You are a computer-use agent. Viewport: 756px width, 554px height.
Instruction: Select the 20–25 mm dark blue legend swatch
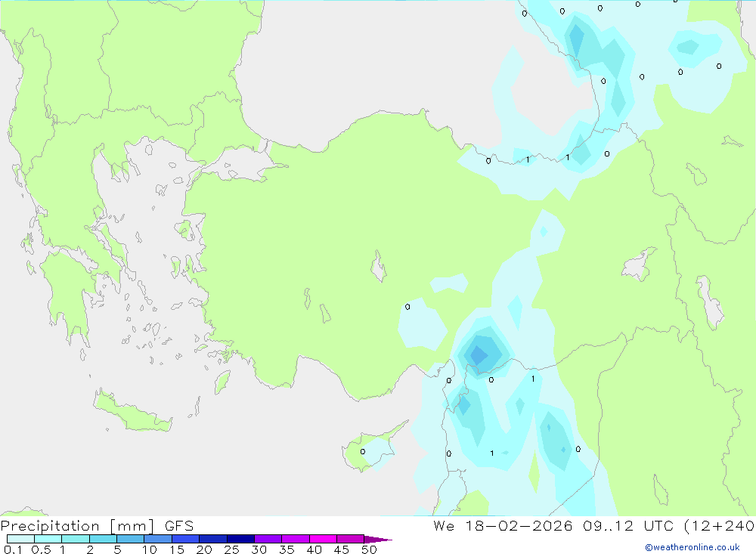coord(212,539)
